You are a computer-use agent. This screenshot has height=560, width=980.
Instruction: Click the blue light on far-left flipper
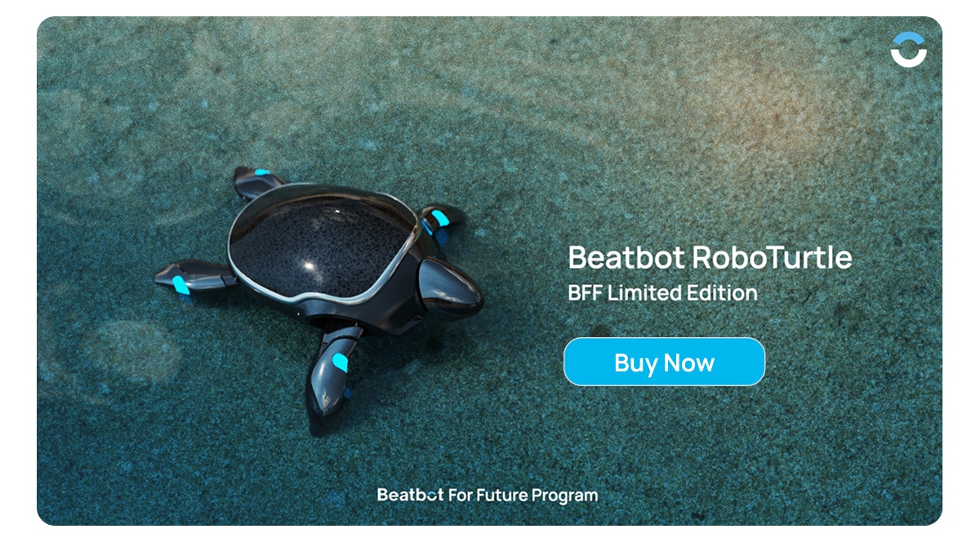click(x=180, y=285)
